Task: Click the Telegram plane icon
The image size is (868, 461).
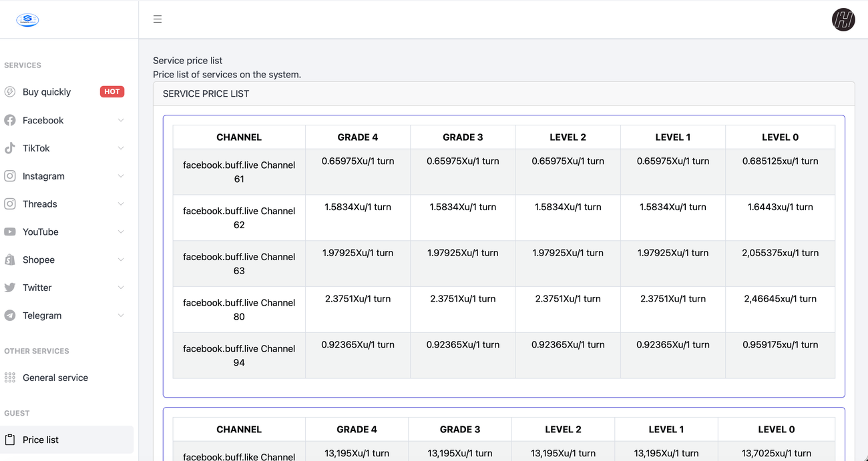Action: [10, 316]
